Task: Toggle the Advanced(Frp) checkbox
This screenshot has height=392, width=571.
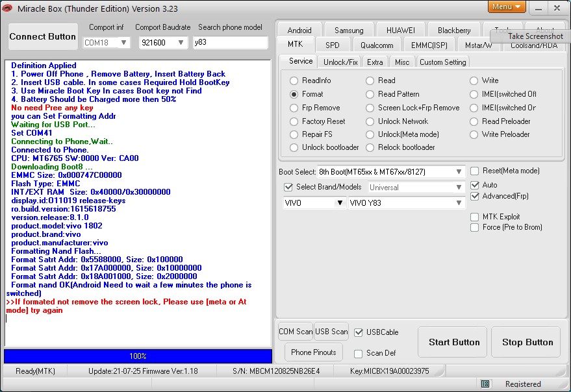Action: (474, 196)
